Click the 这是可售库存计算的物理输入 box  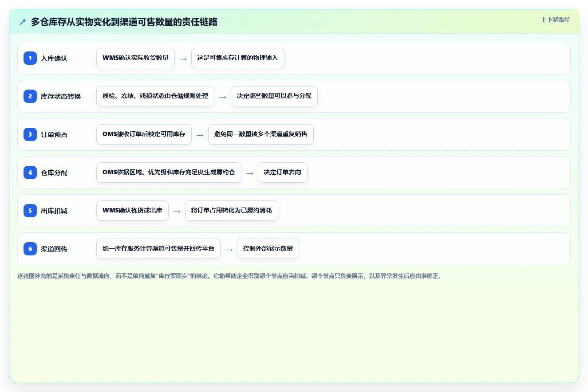[x=238, y=58]
